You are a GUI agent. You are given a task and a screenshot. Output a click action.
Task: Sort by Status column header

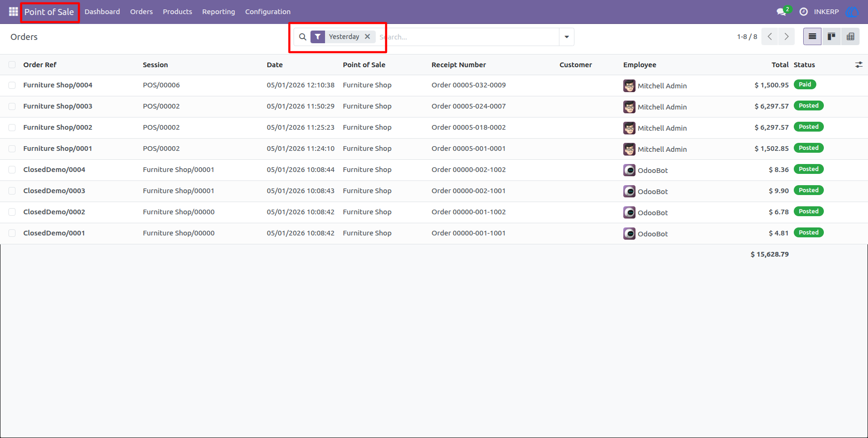pos(804,65)
